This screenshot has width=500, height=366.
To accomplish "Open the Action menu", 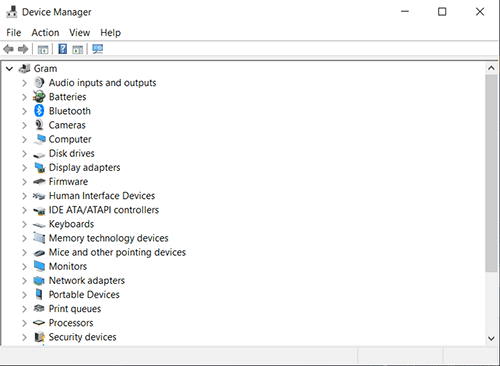I will tap(45, 33).
